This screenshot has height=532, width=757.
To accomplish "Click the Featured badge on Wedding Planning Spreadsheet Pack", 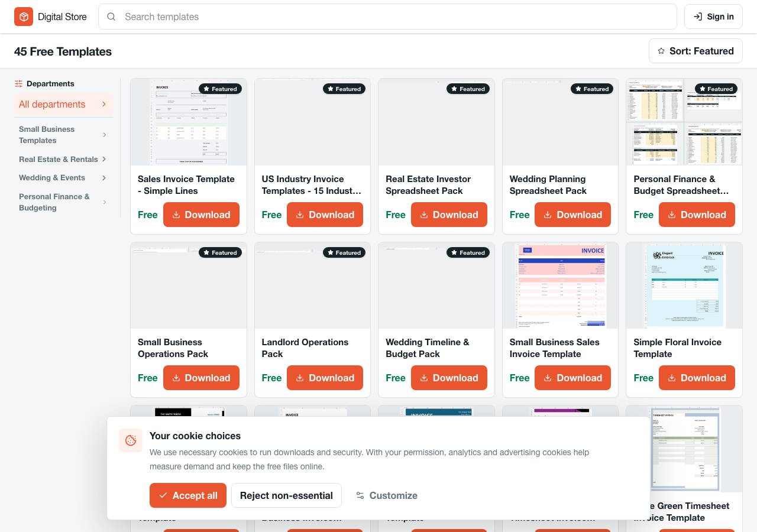I will (x=592, y=89).
